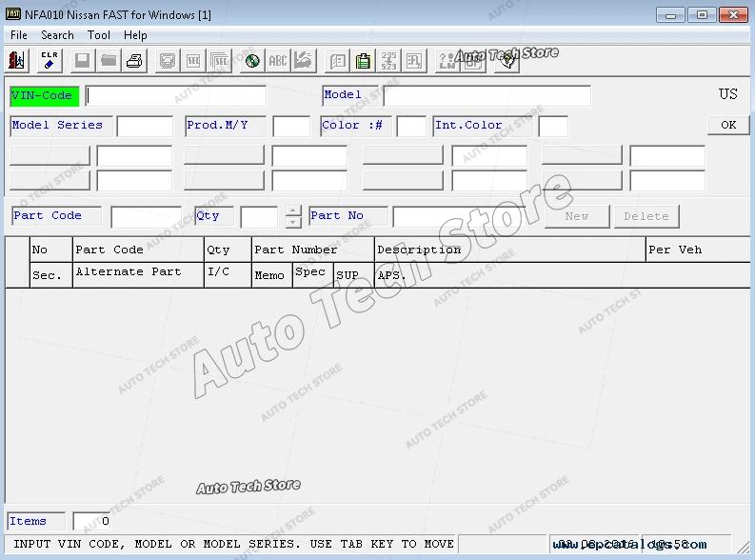Click the Sec. column header
This screenshot has height=560, width=755.
tap(51, 275)
